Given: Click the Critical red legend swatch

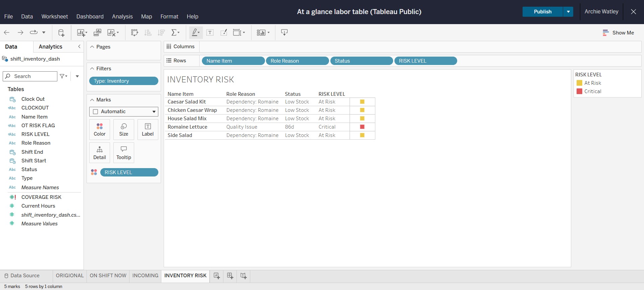Looking at the screenshot, I should (x=579, y=91).
